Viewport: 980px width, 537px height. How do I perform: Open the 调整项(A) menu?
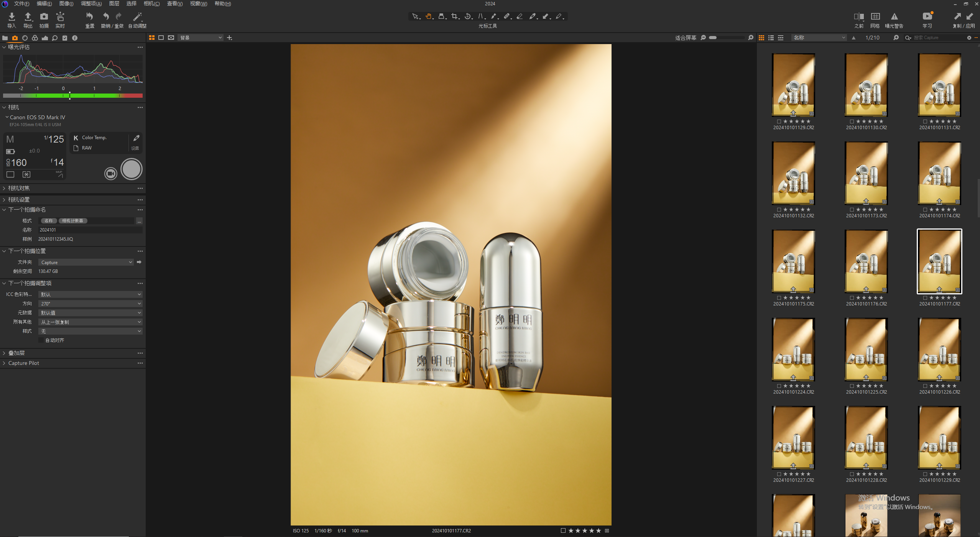tap(91, 3)
